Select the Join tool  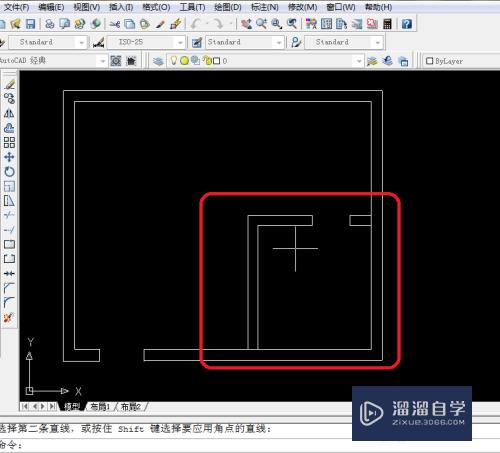[9, 274]
